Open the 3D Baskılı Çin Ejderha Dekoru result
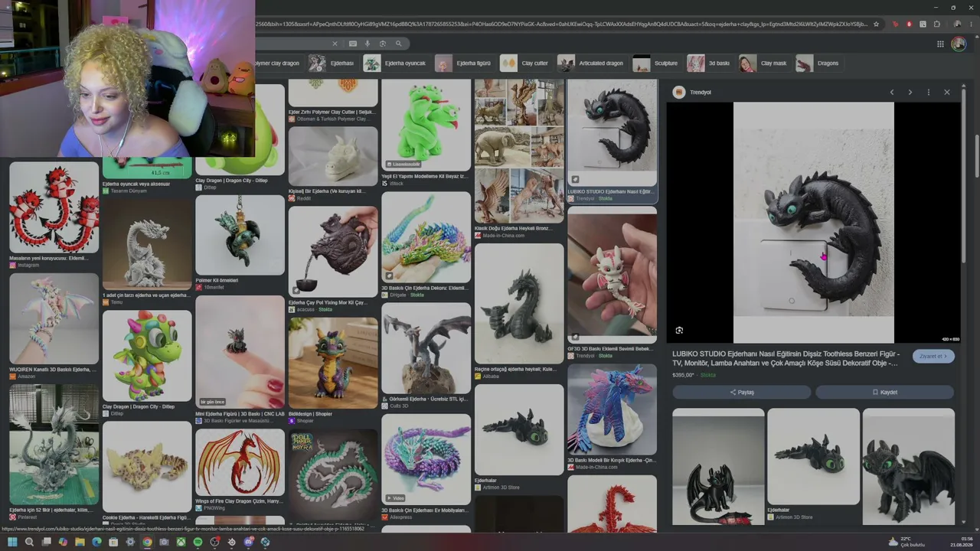980x551 pixels. tap(426, 245)
